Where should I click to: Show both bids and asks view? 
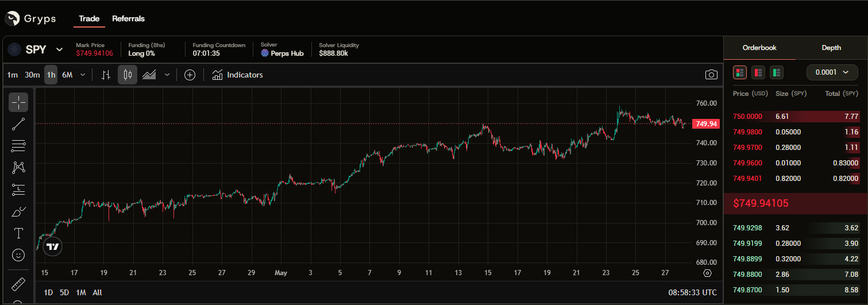(x=739, y=72)
